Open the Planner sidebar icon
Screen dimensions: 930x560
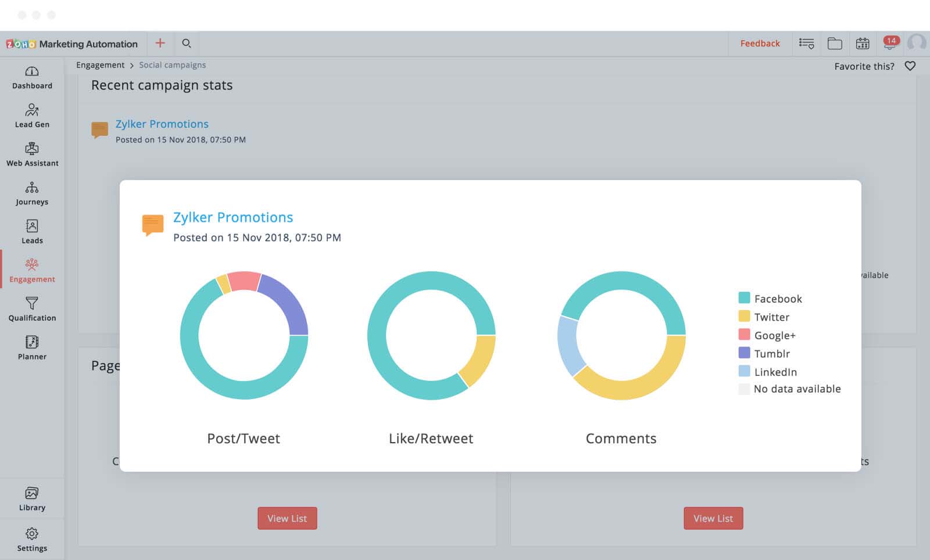pos(32,342)
